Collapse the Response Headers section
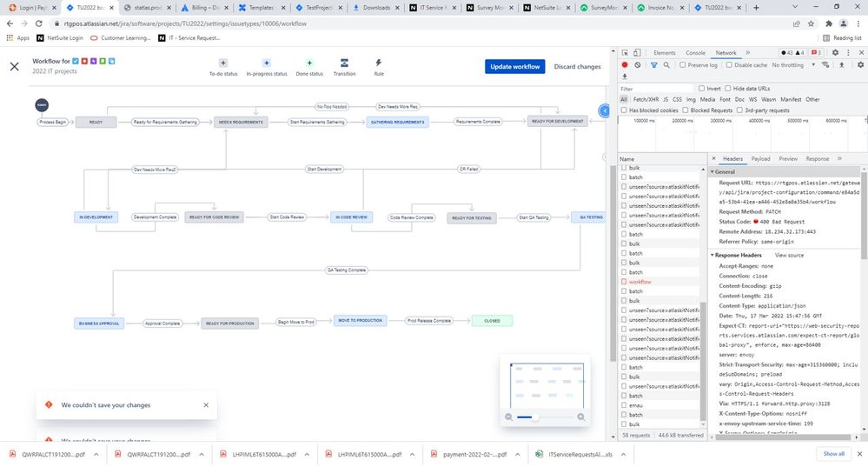868x467 pixels. point(712,256)
